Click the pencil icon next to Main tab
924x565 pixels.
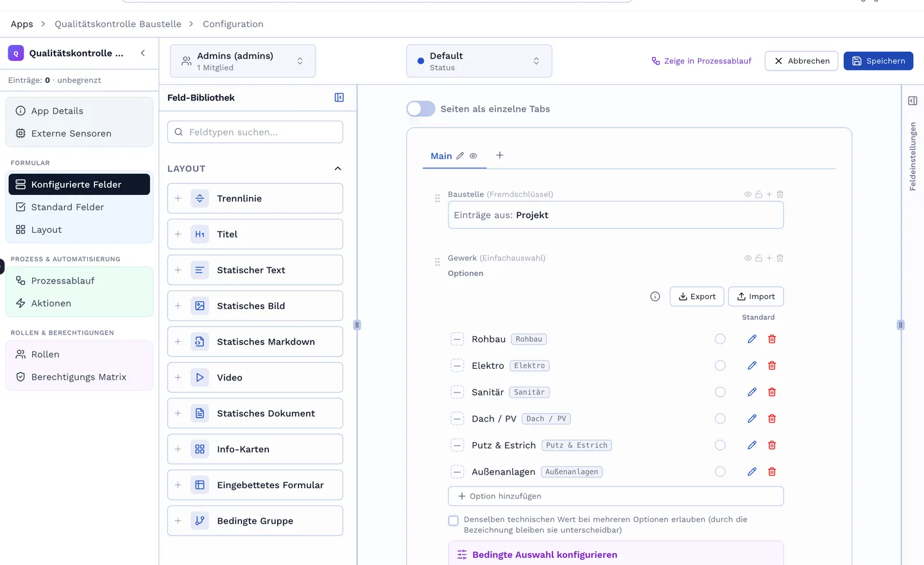tap(460, 156)
